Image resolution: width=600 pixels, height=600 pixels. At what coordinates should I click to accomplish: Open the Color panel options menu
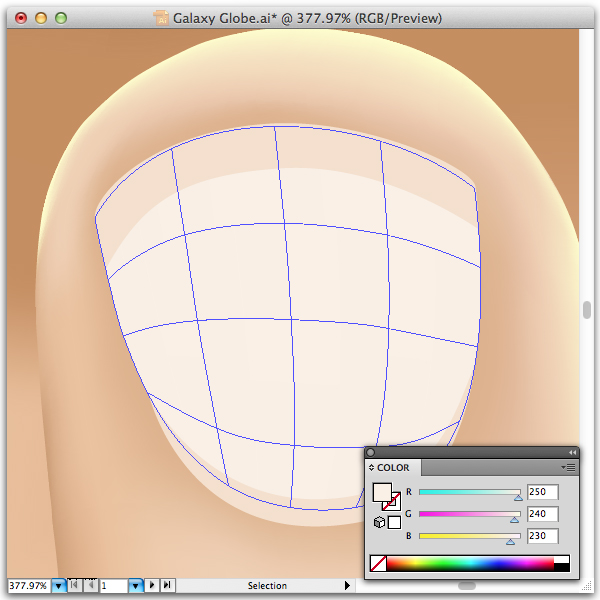(568, 467)
